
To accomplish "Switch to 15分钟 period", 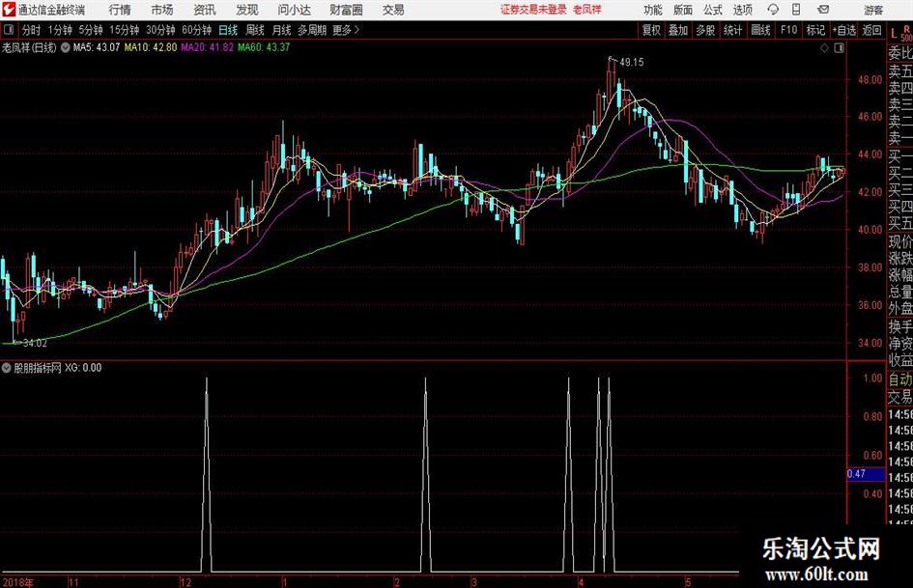I will coord(125,30).
